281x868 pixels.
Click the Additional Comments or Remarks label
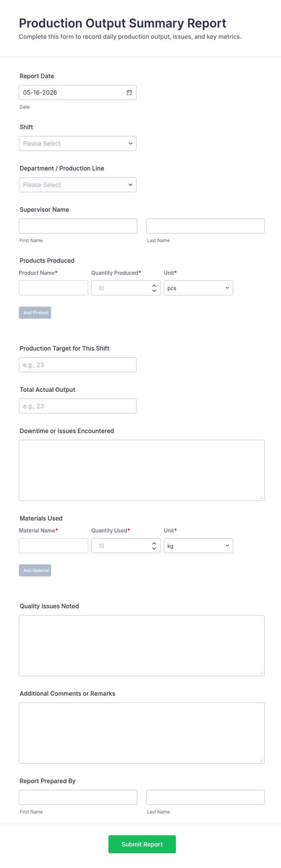click(67, 693)
